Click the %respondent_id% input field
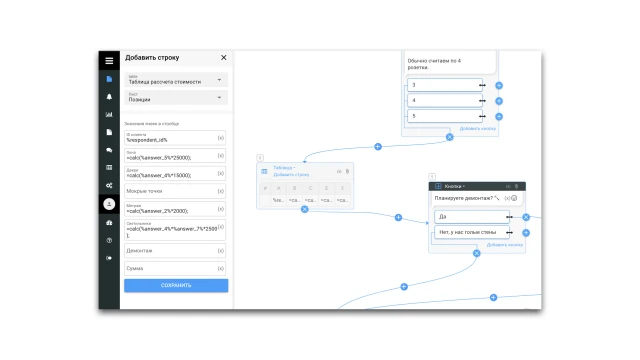Screen dimensions: 640x360 175,138
